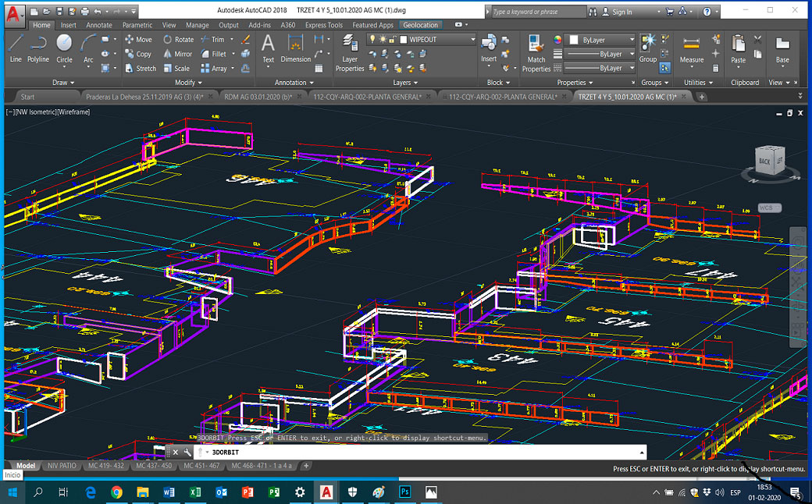The image size is (812, 504).
Task: Click the Offset tool icon in the Modify panel
Action: point(245,69)
